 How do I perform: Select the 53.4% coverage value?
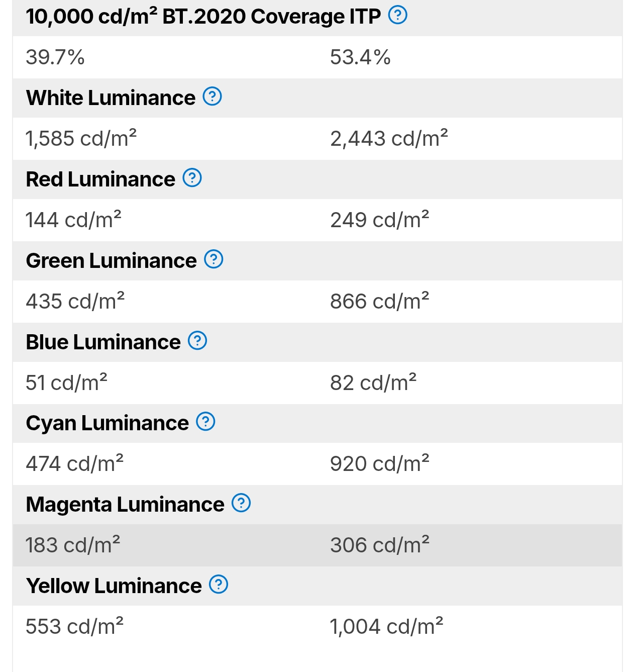360,57
